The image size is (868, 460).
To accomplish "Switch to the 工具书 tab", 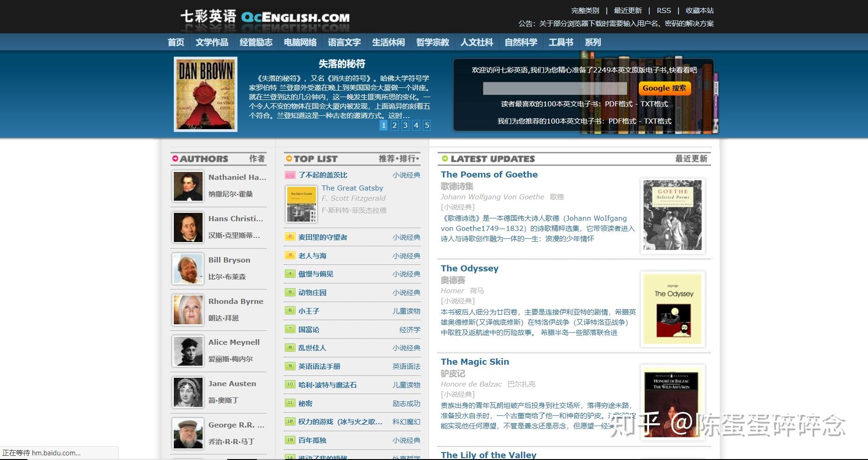I will tap(560, 42).
